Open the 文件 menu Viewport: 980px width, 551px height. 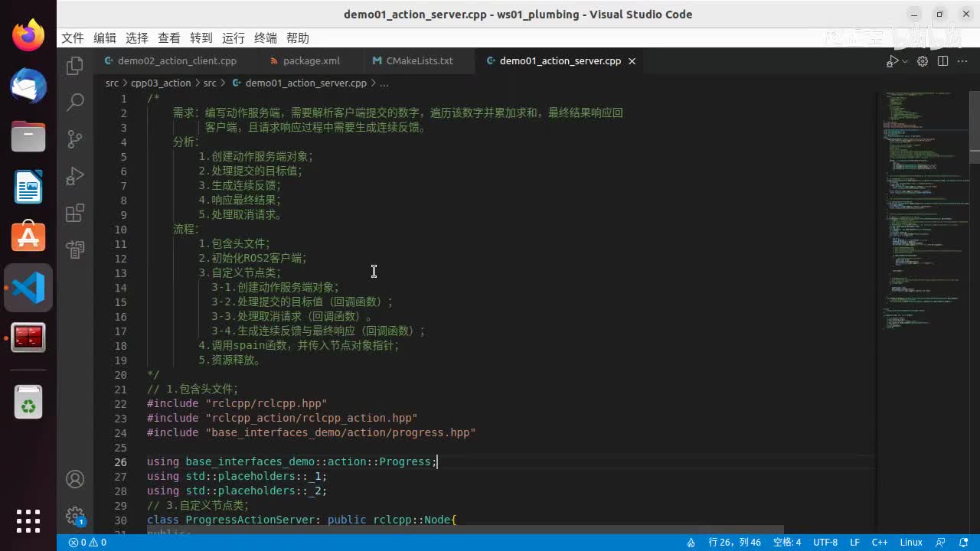73,38
